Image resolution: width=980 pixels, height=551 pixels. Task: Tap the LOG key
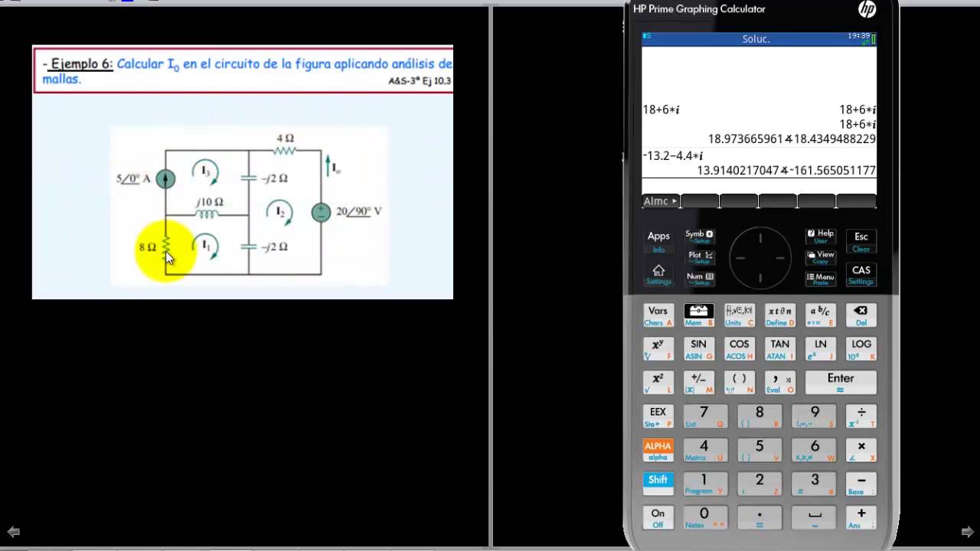click(x=861, y=349)
